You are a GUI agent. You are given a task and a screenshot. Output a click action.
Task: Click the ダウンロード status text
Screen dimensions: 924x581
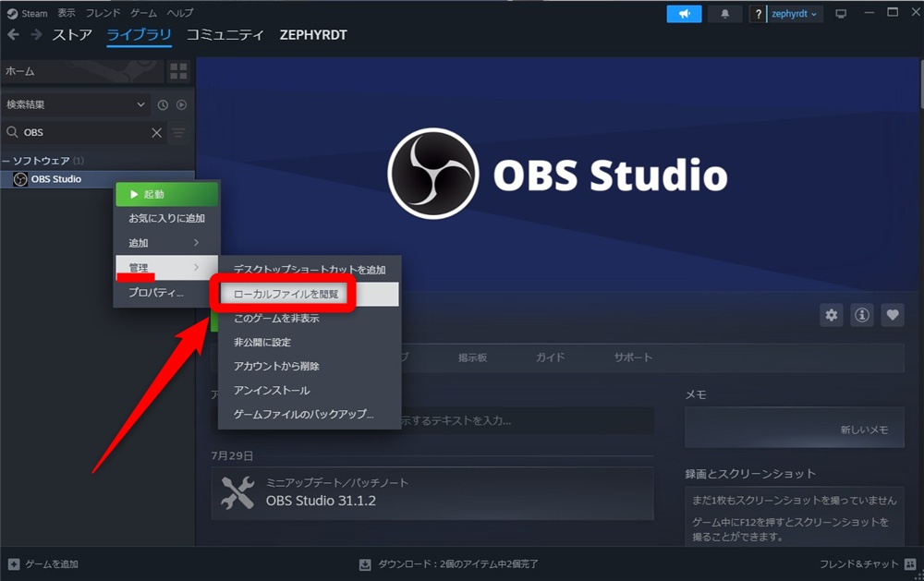[458, 564]
